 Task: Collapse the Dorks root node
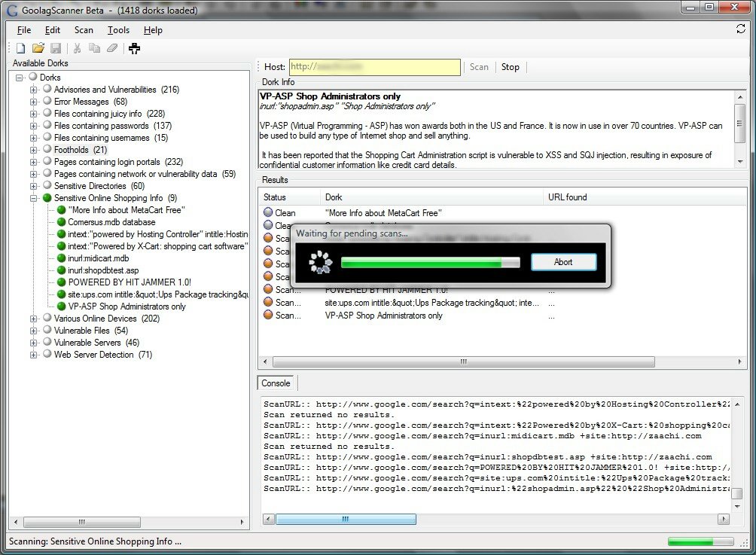[20, 78]
